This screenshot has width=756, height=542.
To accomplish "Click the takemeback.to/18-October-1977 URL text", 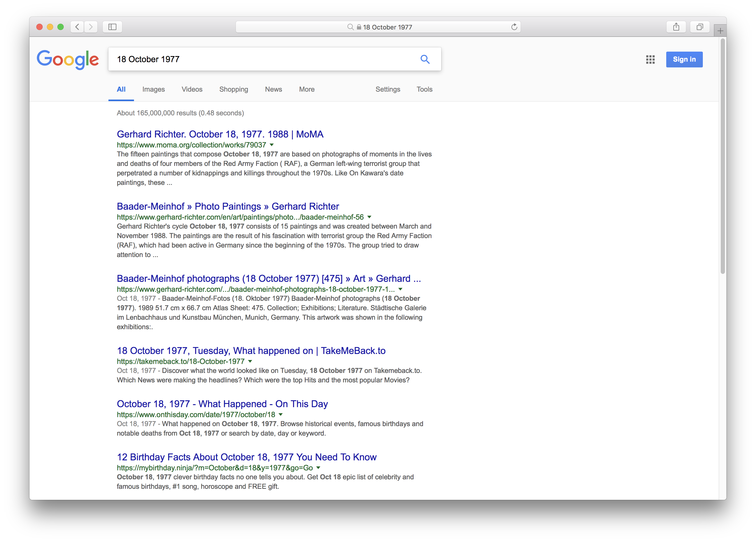I will pos(181,361).
